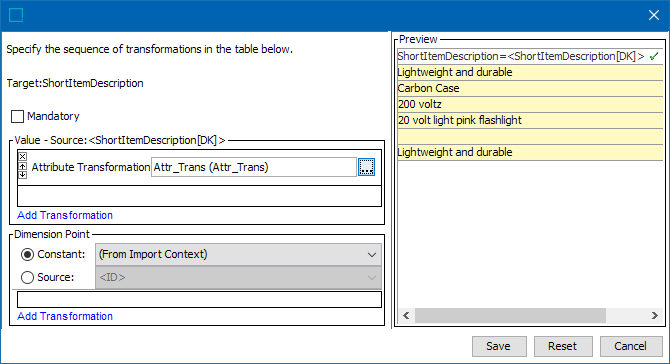
Task: Click the preview scrollbar right arrow
Action: 655,315
